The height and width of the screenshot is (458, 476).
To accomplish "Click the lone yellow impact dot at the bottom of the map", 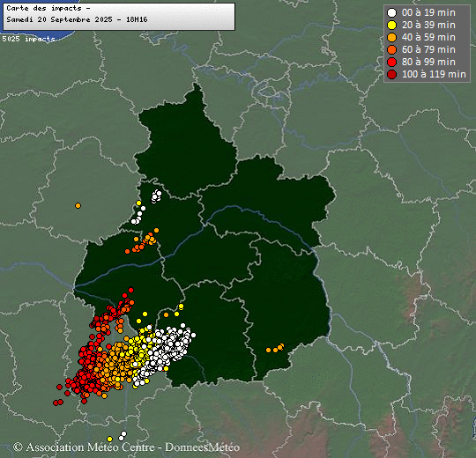I will [110, 439].
